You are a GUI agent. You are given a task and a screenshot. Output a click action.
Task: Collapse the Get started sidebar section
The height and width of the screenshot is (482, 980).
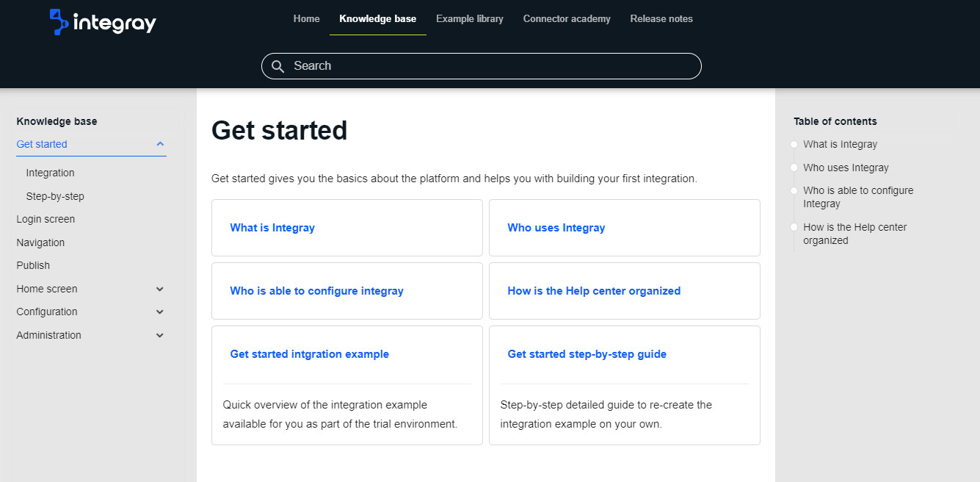pyautogui.click(x=160, y=144)
